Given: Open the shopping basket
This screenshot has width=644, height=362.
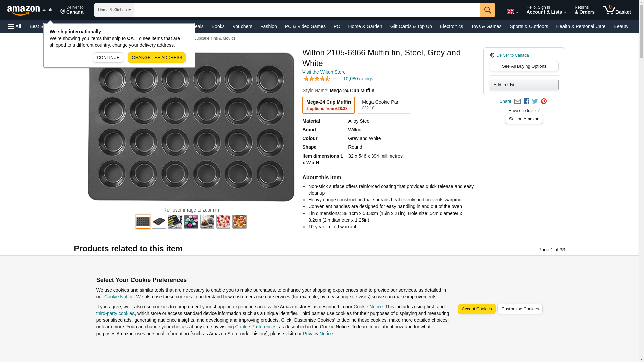Looking at the screenshot, I should pos(616,10).
